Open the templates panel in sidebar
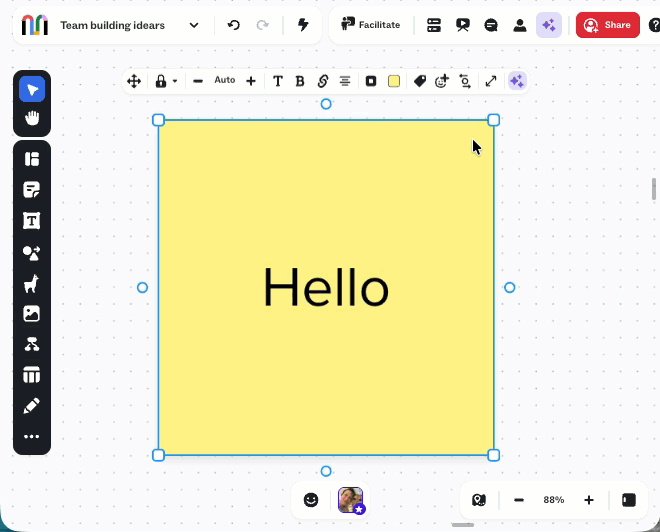 32,159
